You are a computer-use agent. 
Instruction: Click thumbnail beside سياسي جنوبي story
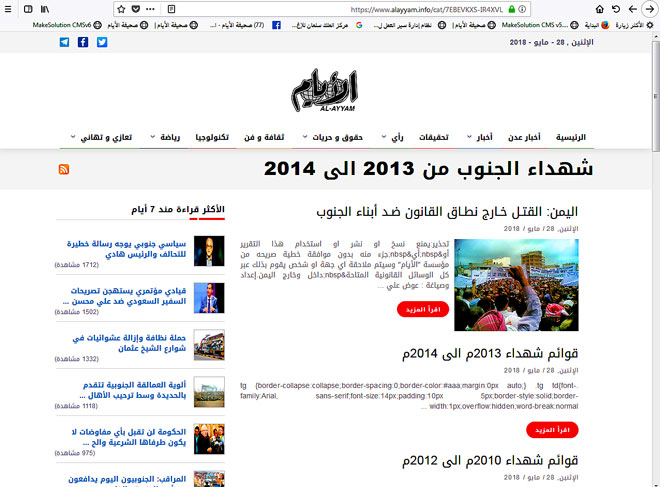point(209,251)
